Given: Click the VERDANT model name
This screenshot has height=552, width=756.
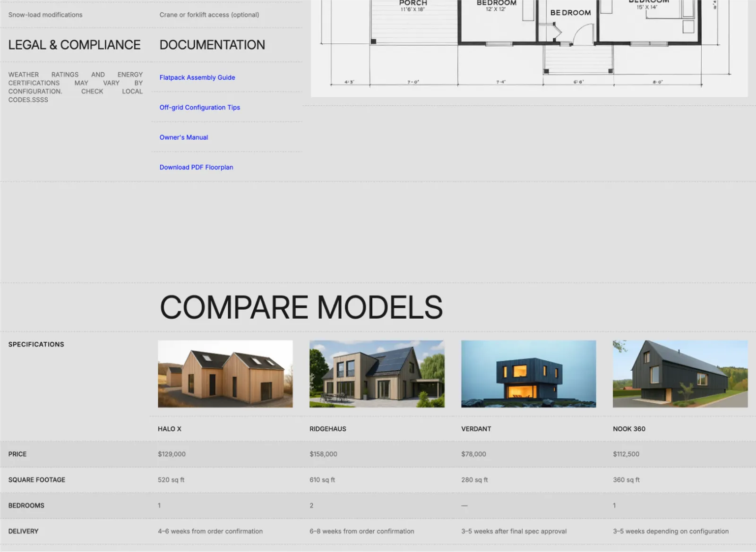Looking at the screenshot, I should pos(476,429).
